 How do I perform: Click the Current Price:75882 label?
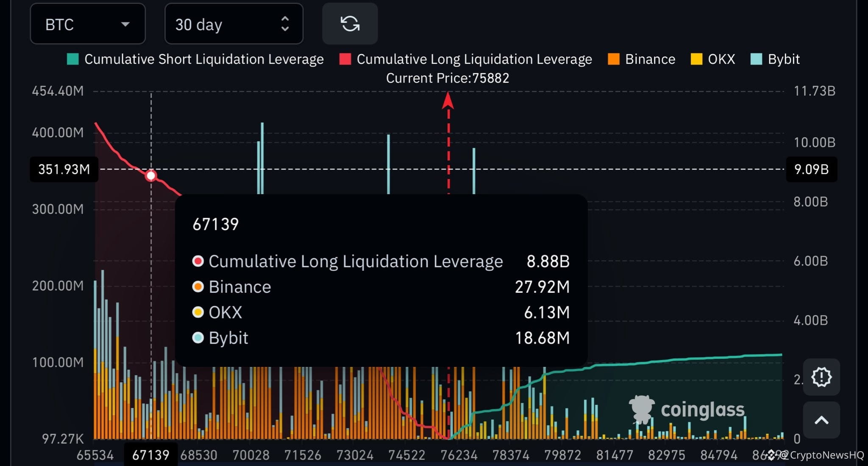[448, 78]
